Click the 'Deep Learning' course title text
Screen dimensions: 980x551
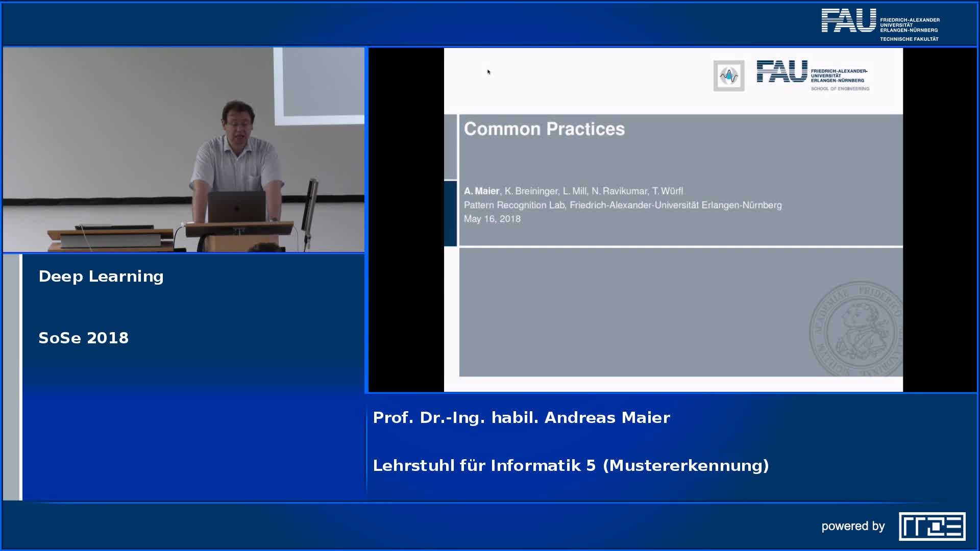[101, 277]
